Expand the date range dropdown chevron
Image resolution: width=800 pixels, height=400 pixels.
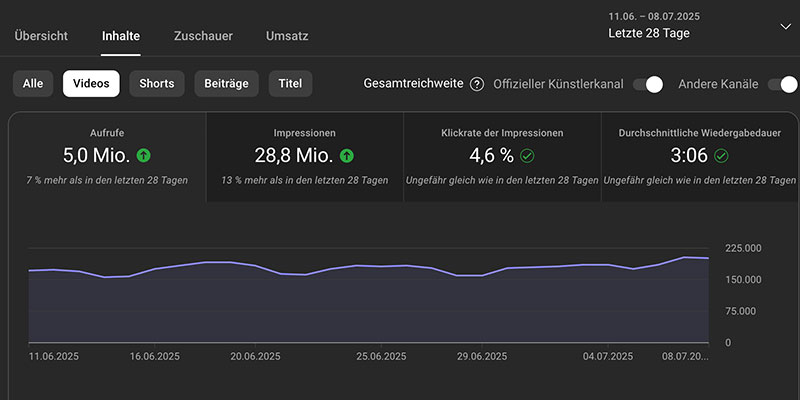pyautogui.click(x=783, y=26)
